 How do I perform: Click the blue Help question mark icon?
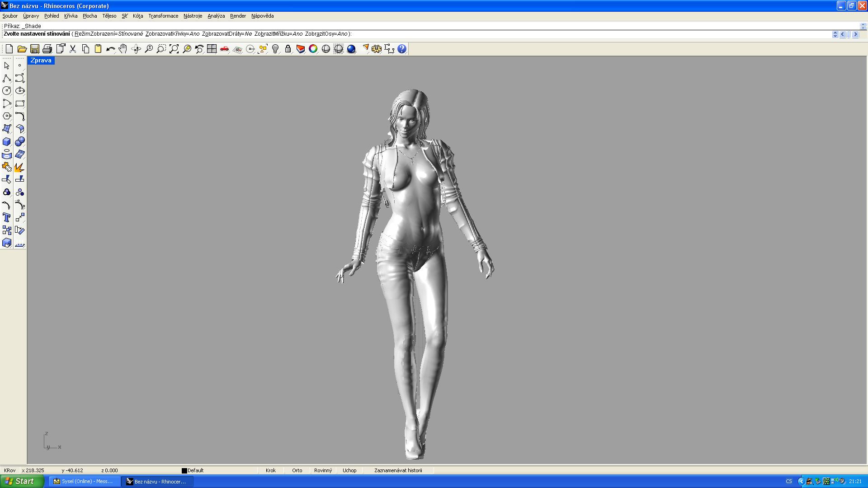(401, 49)
